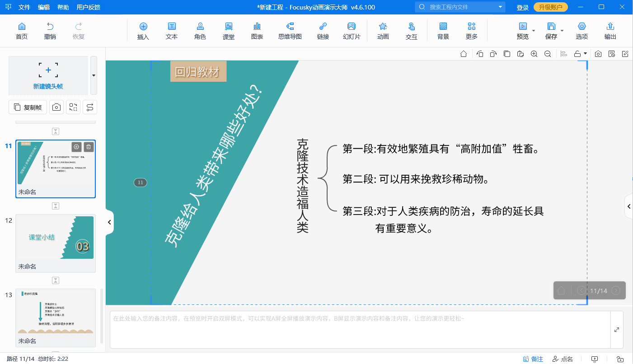Open the 角色 character library
The width and height of the screenshot is (633, 364).
click(x=200, y=31)
